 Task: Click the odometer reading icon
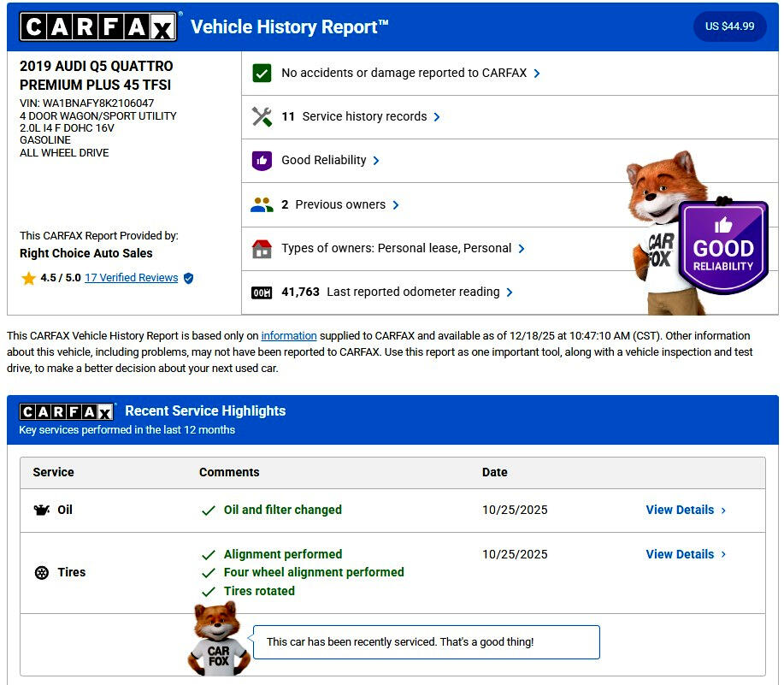262,292
